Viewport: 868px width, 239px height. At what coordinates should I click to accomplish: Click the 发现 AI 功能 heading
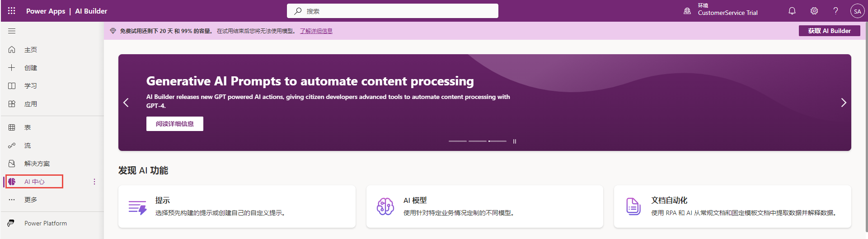tap(143, 170)
